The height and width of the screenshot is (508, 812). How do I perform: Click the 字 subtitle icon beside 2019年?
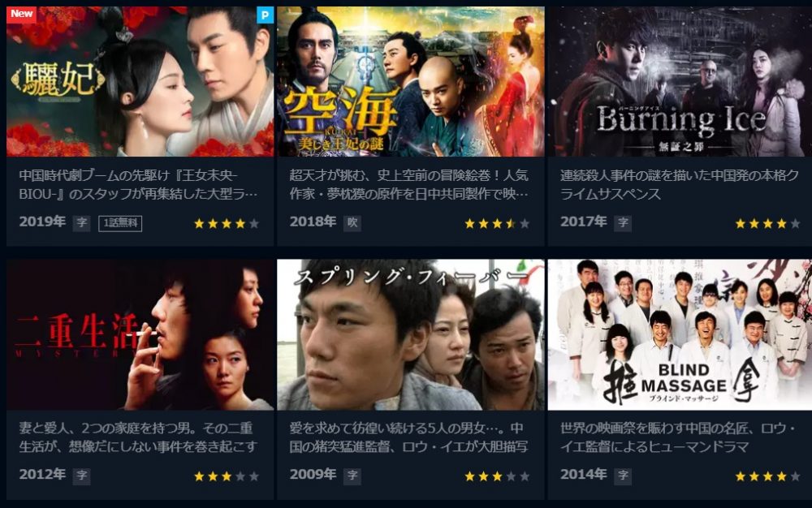tap(81, 223)
